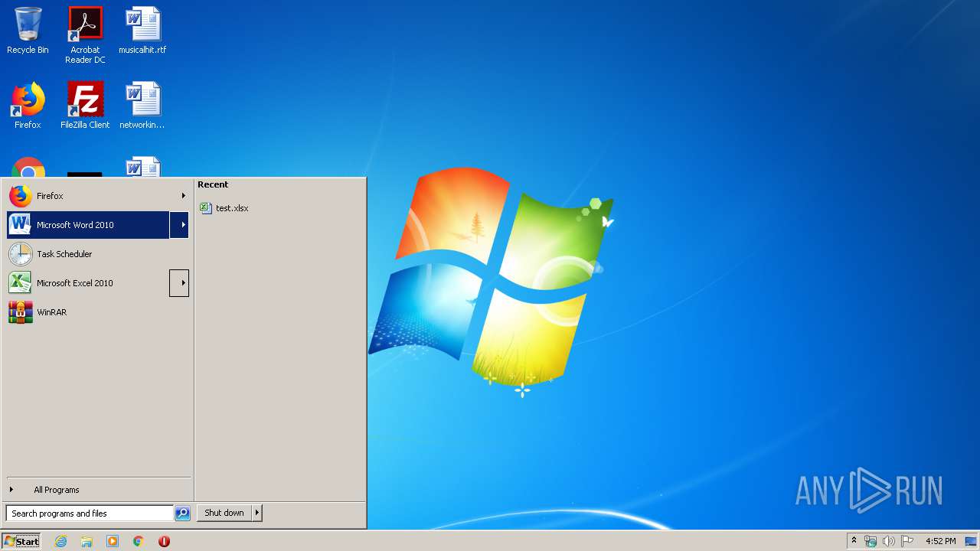
Task: Click the Action Center flag icon
Action: pos(907,541)
